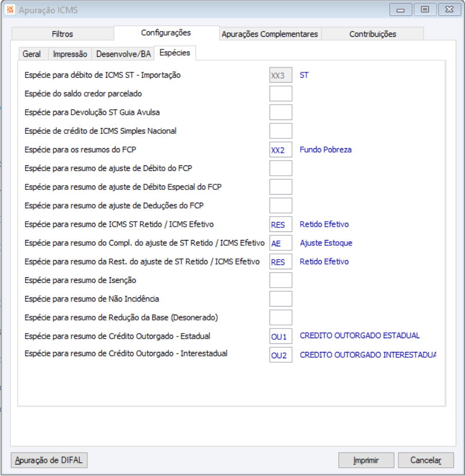Select the Contribuições tab
The width and height of the screenshot is (465, 476).
coord(372,34)
